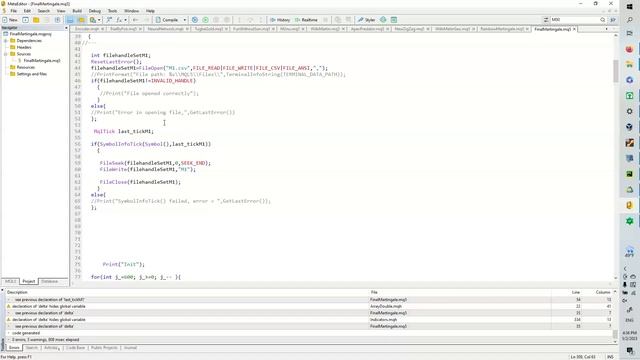Switch to the Search toolbox tab
This screenshot has height=360, width=640.
tap(31, 348)
